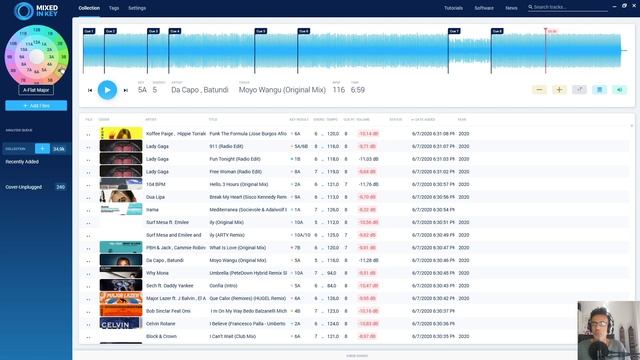
Task: Click the 34.9k collection count badge
Action: [x=59, y=149]
